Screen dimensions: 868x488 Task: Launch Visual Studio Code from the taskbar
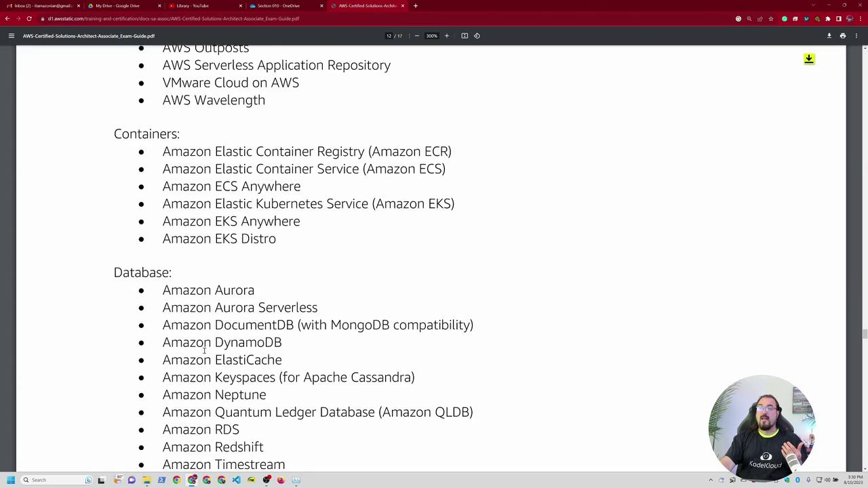click(236, 480)
